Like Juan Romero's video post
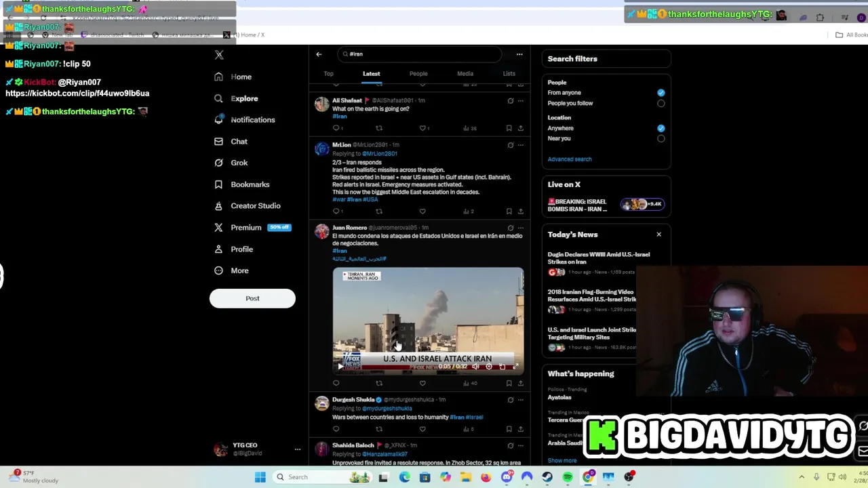 coord(422,384)
